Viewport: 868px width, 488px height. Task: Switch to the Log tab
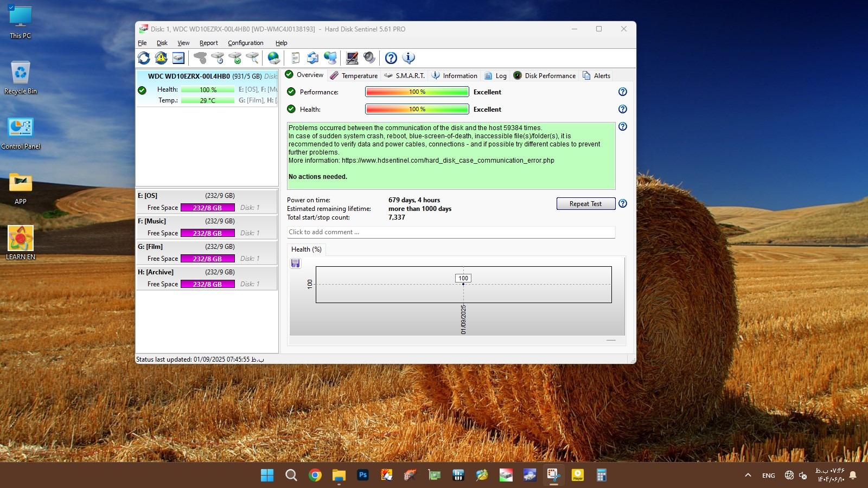(495, 75)
